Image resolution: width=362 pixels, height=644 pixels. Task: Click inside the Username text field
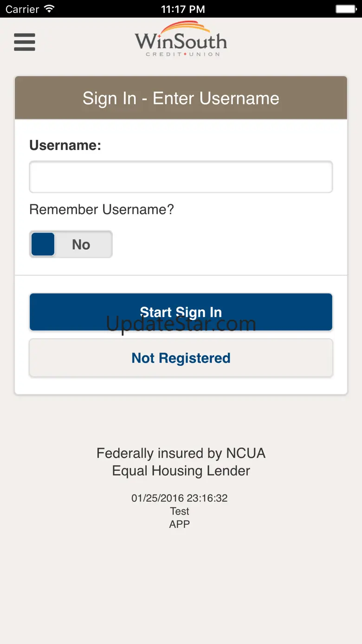181,177
